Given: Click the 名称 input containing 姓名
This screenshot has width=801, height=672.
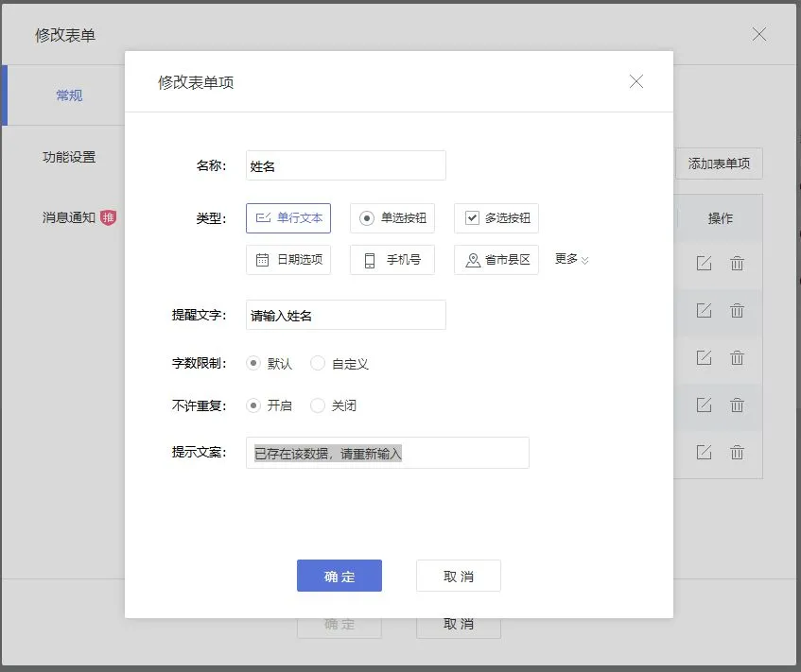Looking at the screenshot, I should coord(346,165).
